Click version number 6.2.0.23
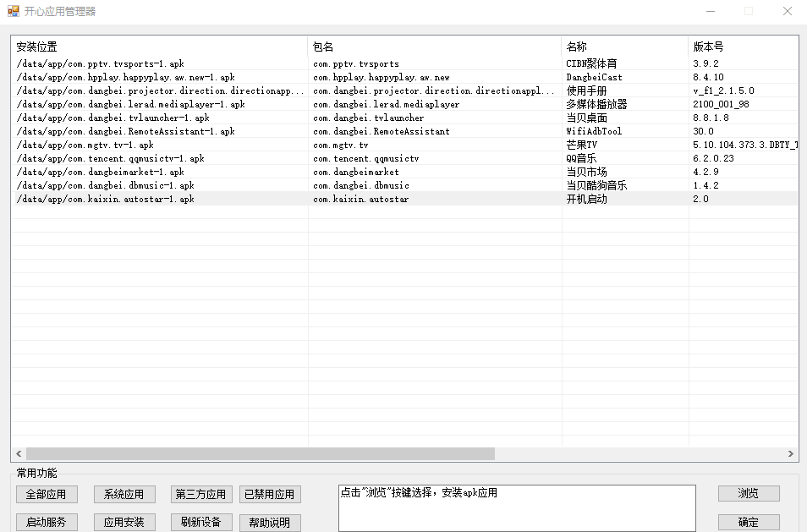The height and width of the screenshot is (532, 807). pyautogui.click(x=713, y=158)
